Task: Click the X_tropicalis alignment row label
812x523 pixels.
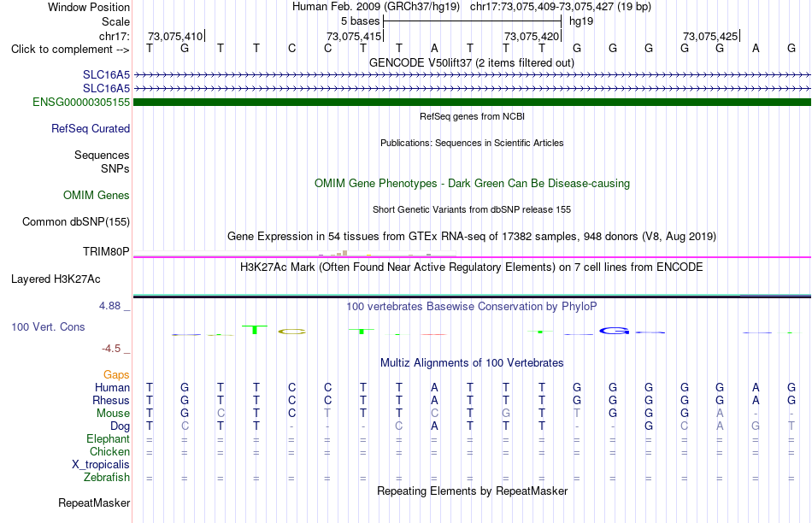Action: 101,465
